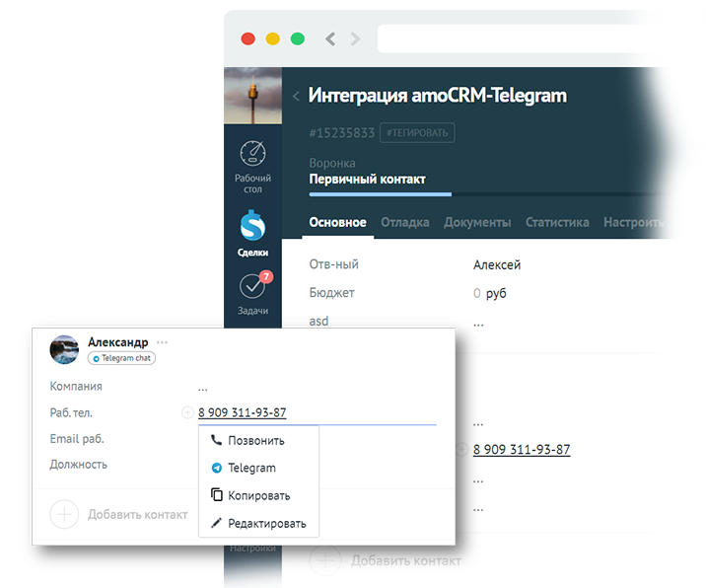Viewport: 706px width, 588px height.
Task: Choose Редактировать from the phone menu
Action: (x=258, y=523)
